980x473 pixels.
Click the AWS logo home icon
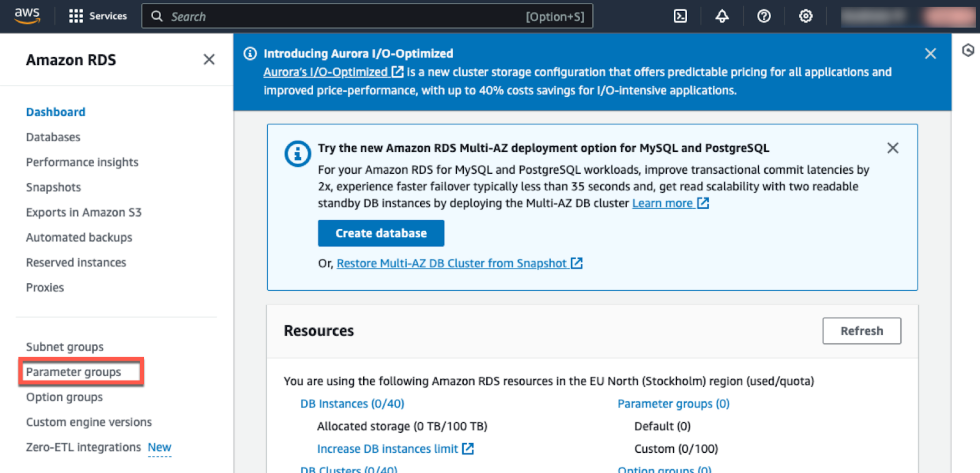pyautogui.click(x=27, y=16)
